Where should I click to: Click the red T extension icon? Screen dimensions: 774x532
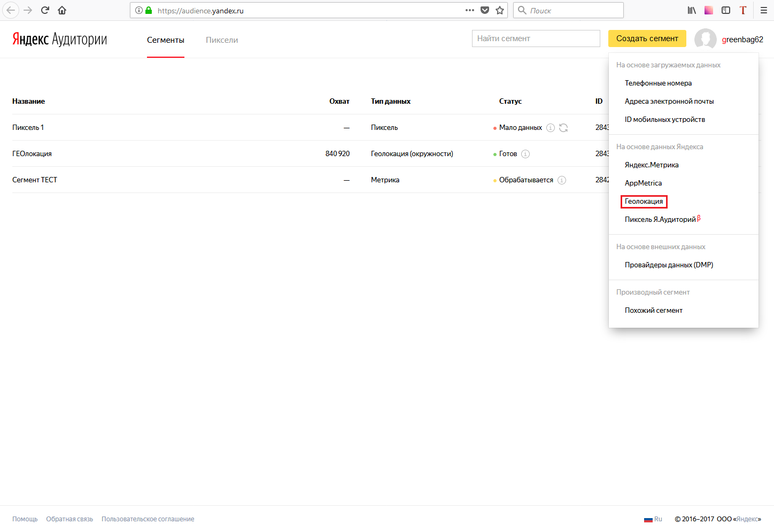tap(743, 10)
